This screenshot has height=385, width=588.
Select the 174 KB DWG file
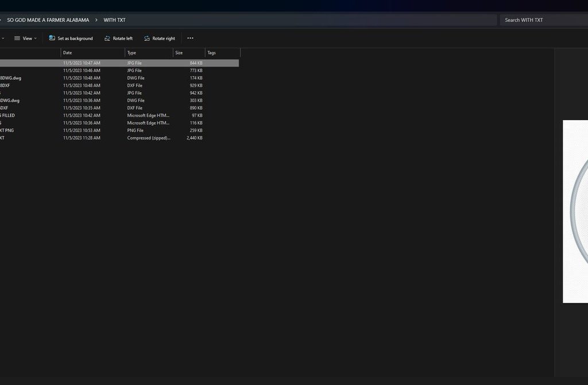pos(115,78)
